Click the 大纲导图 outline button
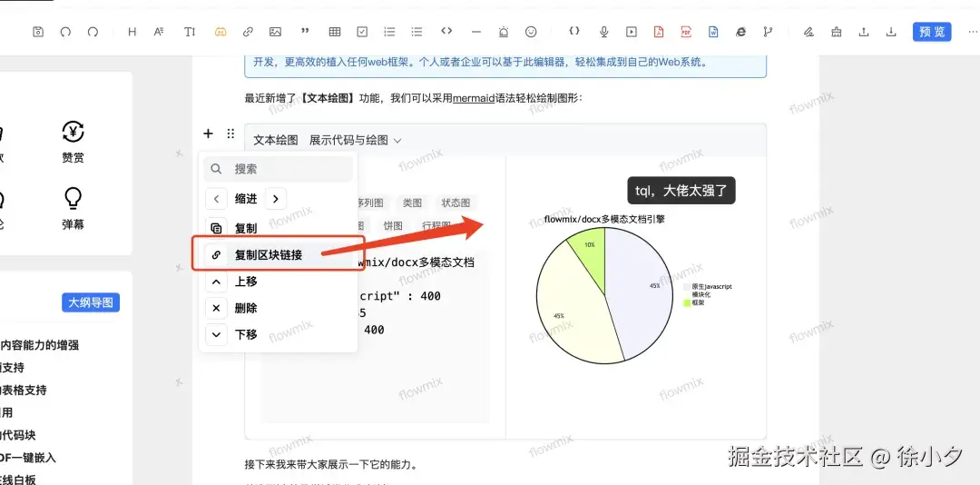This screenshot has width=980, height=485. tap(91, 302)
